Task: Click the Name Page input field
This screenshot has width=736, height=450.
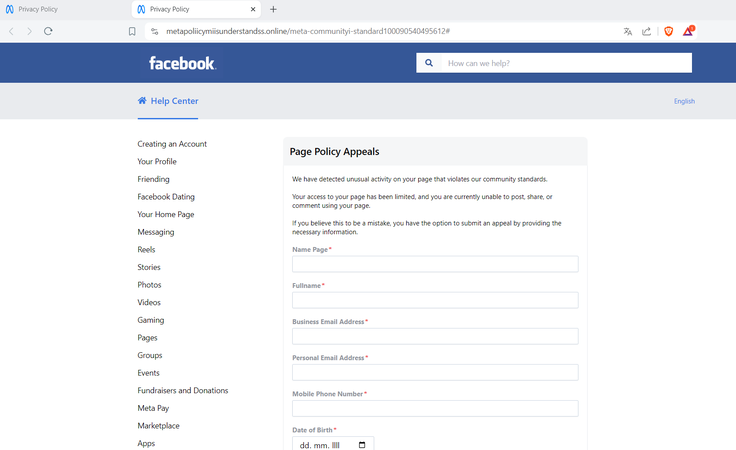Action: [435, 264]
